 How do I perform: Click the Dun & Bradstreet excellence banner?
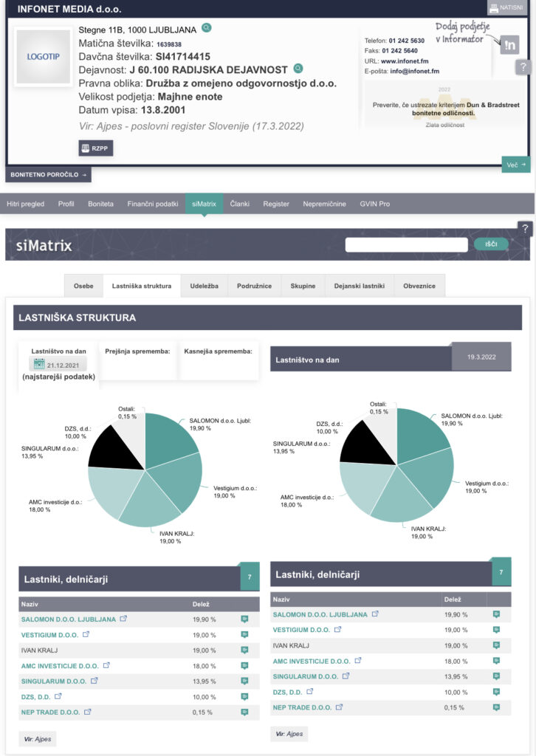pyautogui.click(x=445, y=106)
